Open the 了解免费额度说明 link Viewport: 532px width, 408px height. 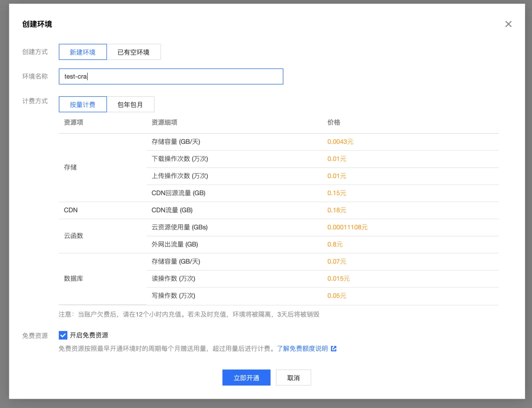(302, 349)
